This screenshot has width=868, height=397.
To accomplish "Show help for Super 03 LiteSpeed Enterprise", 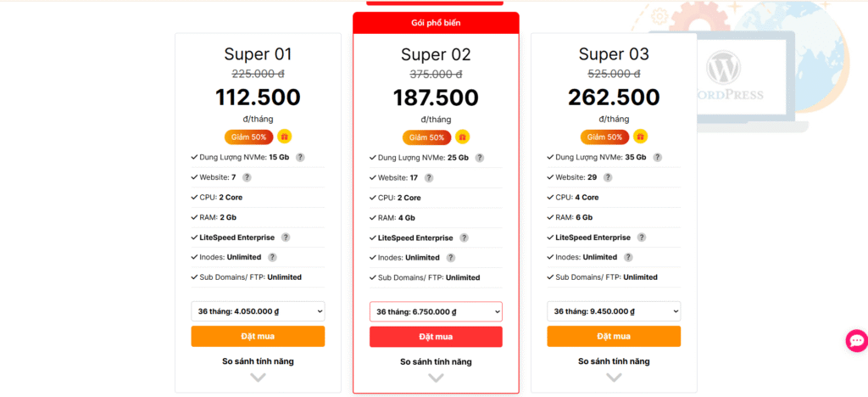I will 642,238.
